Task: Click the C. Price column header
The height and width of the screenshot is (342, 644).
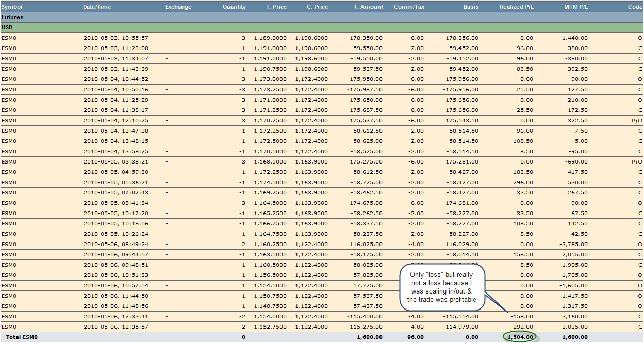Action: [318, 7]
